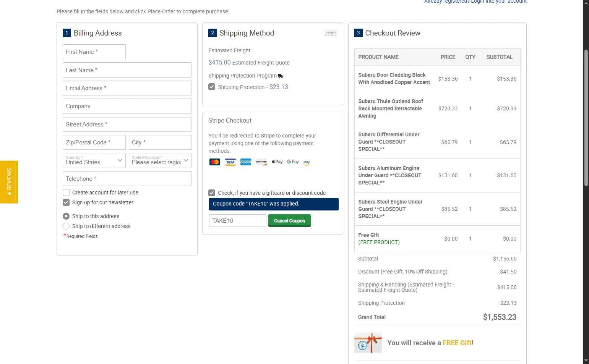Click the Mastercard payment icon

coord(215,162)
